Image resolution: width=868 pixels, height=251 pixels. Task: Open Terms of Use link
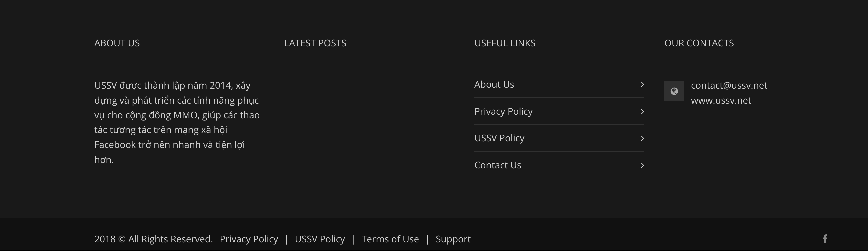pos(390,239)
